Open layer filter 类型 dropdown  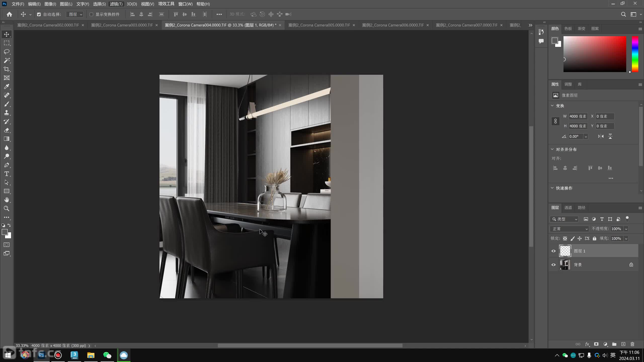(564, 219)
